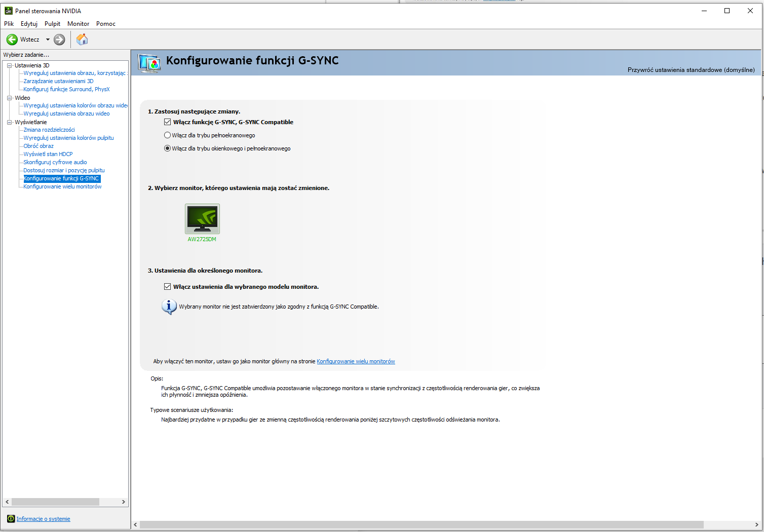Image resolution: width=764 pixels, height=532 pixels.
Task: Open Wyreguluj ustawienia kolorów obrazu wideo
Action: click(x=75, y=105)
